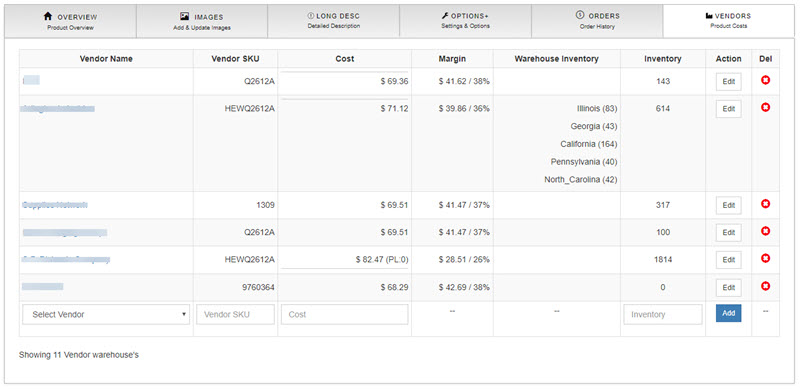Switch to the Images tab
Image resolution: width=800 pixels, height=389 pixels.
click(202, 21)
